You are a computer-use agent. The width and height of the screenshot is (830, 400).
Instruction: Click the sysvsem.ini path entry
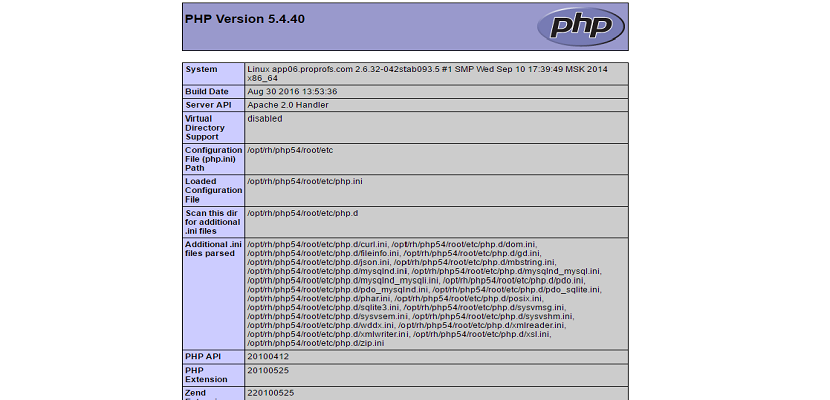click(327, 316)
